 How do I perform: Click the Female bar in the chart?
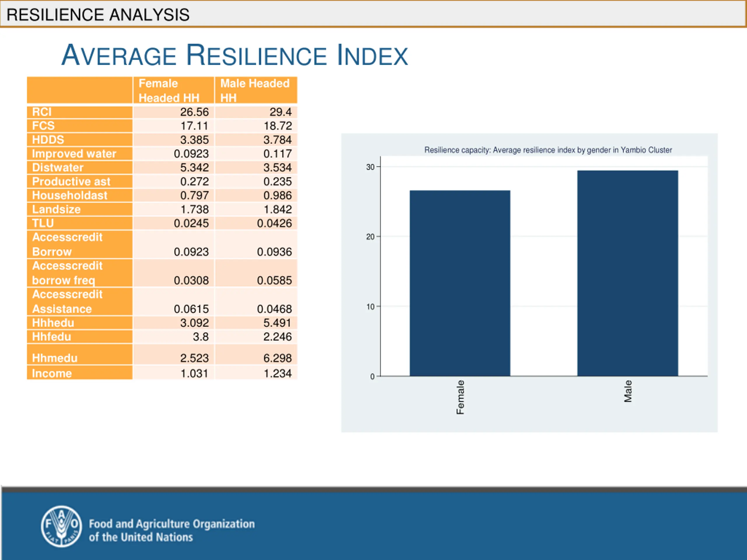[x=460, y=283]
